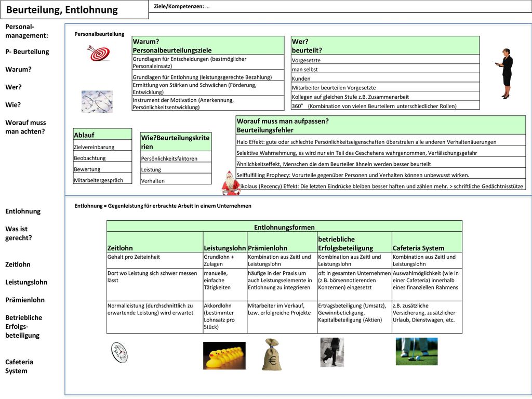Click the 'Personalbeurteilung' section heading

point(99,34)
